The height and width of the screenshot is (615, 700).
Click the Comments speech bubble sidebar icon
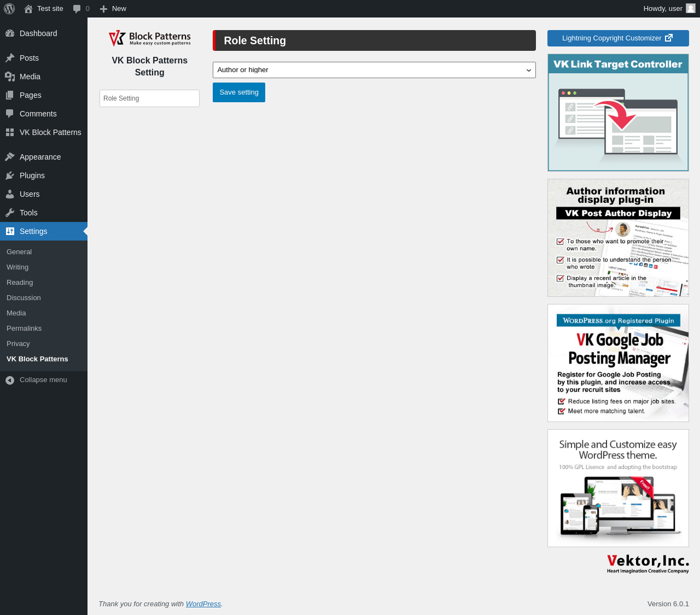point(10,114)
